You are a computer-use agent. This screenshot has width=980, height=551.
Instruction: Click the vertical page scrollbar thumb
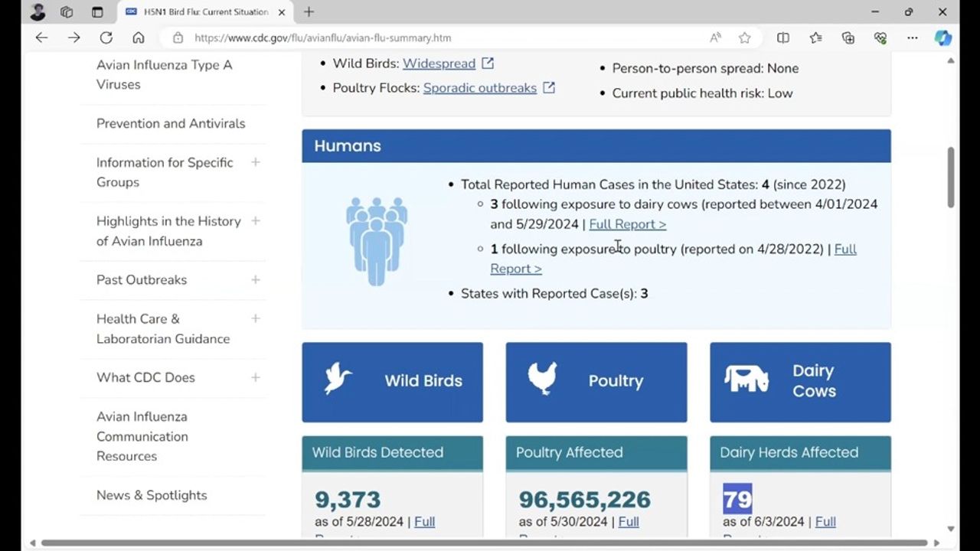coord(951,176)
